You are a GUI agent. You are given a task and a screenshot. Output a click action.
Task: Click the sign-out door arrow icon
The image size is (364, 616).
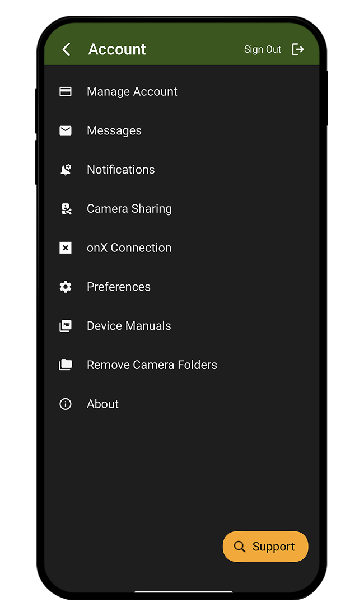(x=298, y=49)
